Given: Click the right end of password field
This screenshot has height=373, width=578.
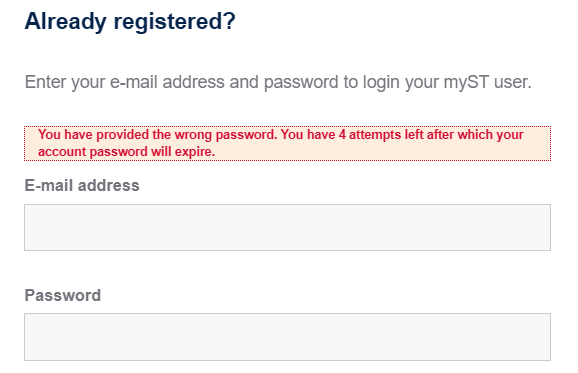Looking at the screenshot, I should [x=542, y=337].
